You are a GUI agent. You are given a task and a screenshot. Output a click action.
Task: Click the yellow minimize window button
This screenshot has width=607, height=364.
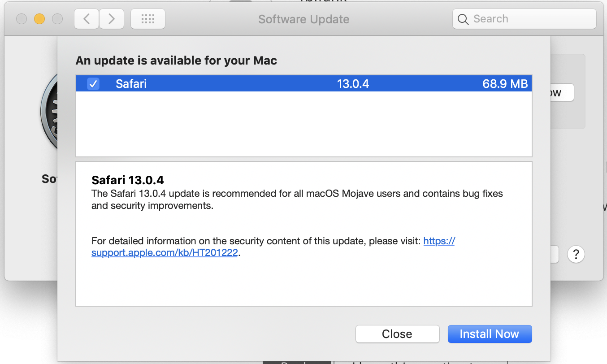(x=39, y=19)
